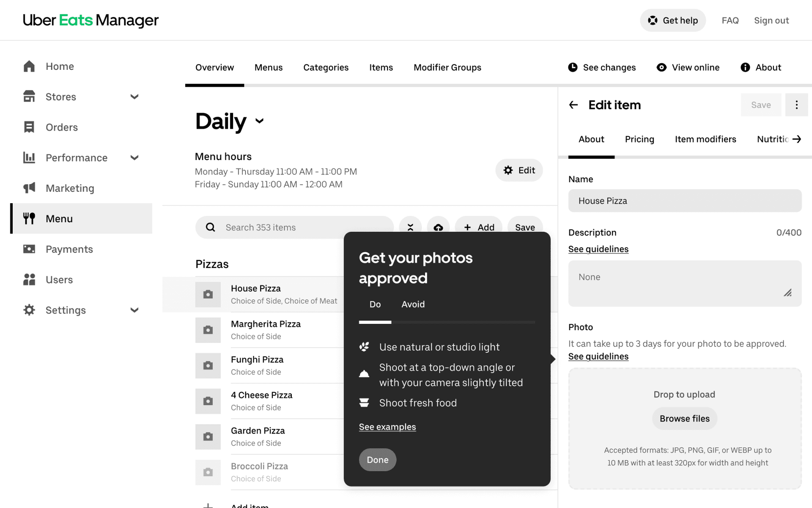Open the three-dot more options menu

(x=796, y=105)
